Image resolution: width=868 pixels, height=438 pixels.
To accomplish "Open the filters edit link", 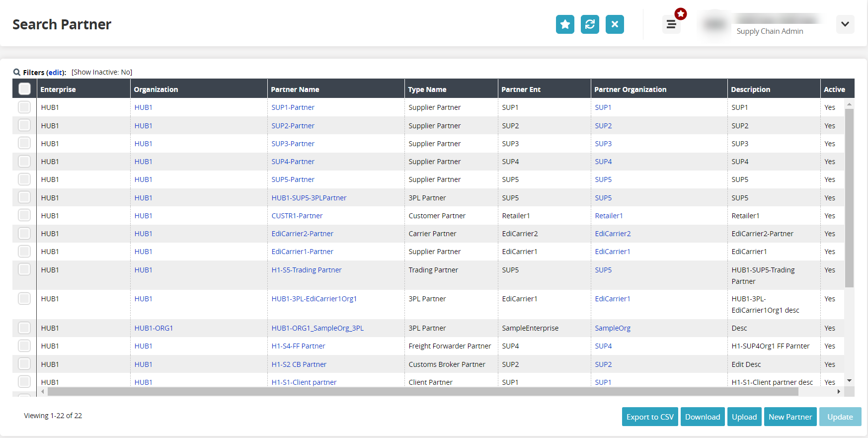I will 55,73.
